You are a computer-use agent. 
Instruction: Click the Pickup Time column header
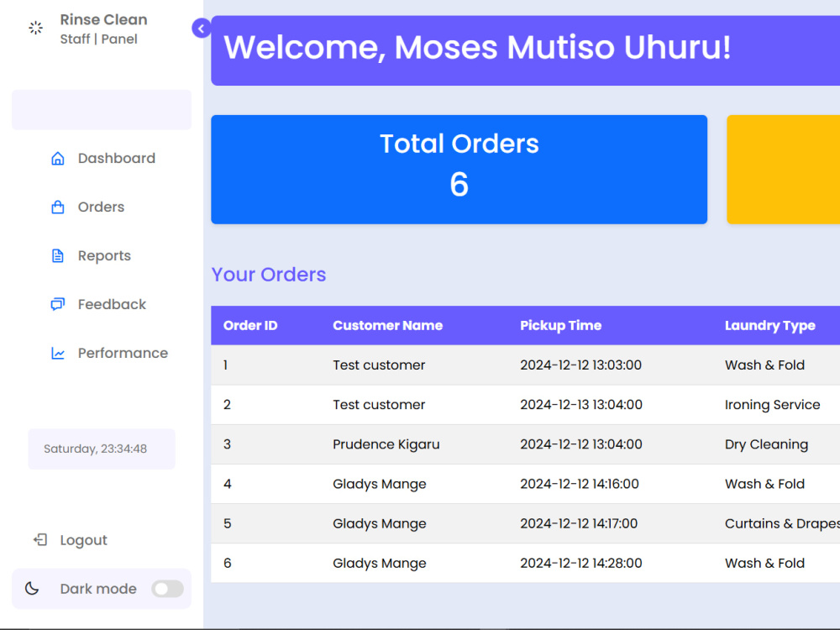561,326
